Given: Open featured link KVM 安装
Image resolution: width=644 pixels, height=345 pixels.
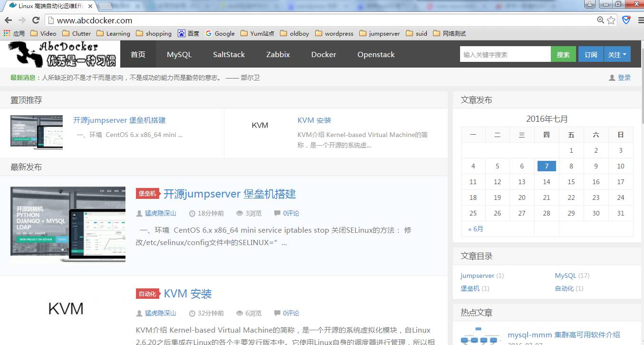Looking at the screenshot, I should coord(314,120).
